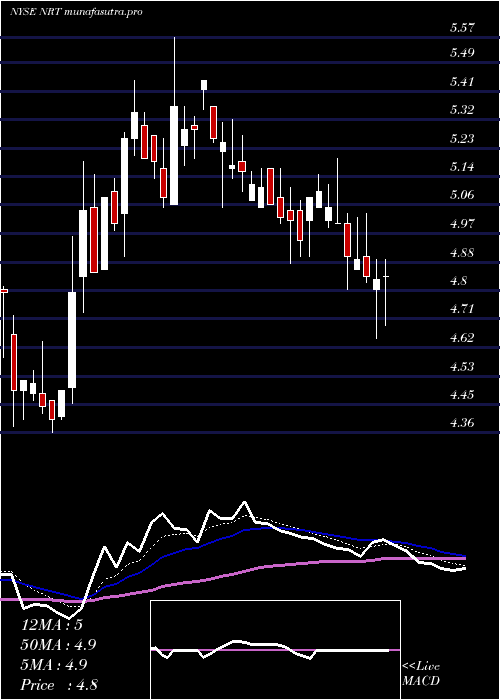
Task: Click the <<Live MACD label
Action: pos(421,674)
